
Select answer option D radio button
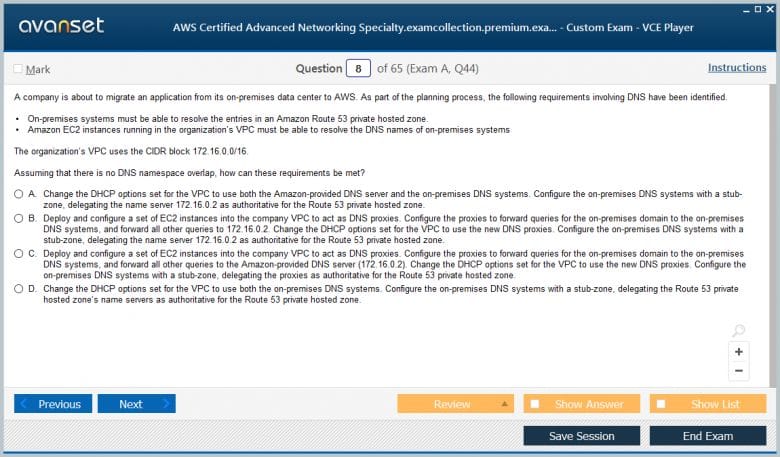(x=18, y=288)
